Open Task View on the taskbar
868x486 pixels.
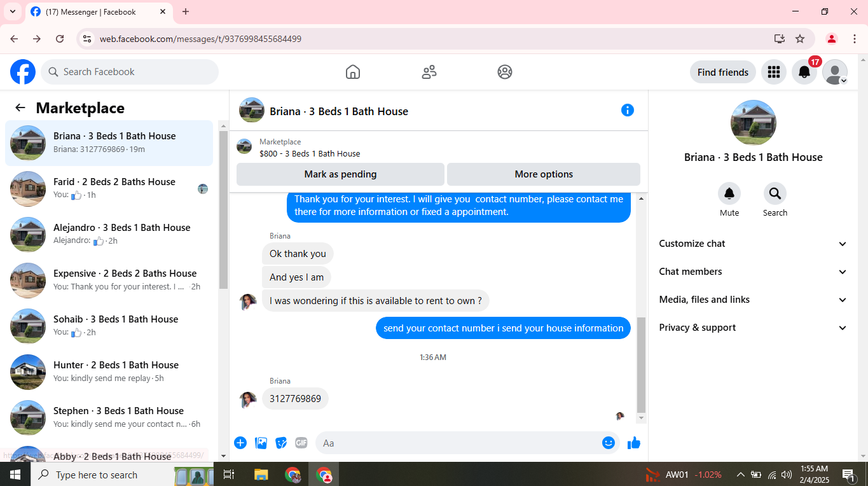pyautogui.click(x=229, y=475)
